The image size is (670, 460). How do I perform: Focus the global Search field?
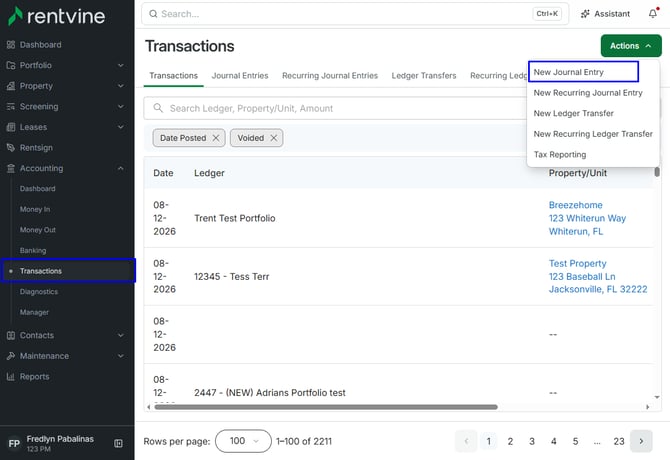(355, 14)
